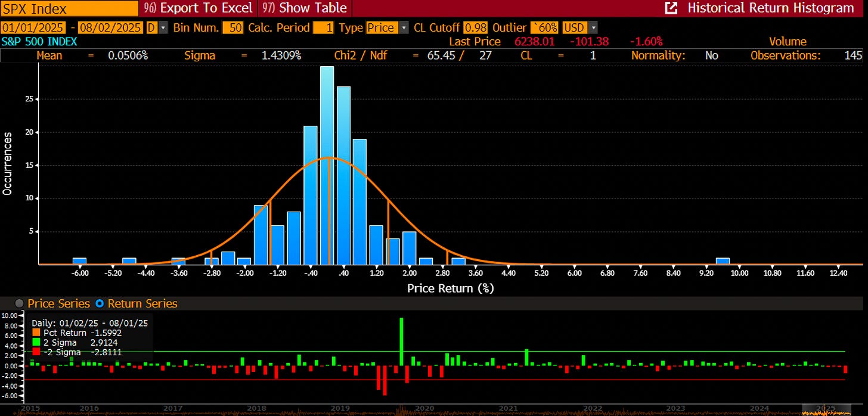Change Calc. Period value 1
The image size is (868, 416).
[x=324, y=27]
